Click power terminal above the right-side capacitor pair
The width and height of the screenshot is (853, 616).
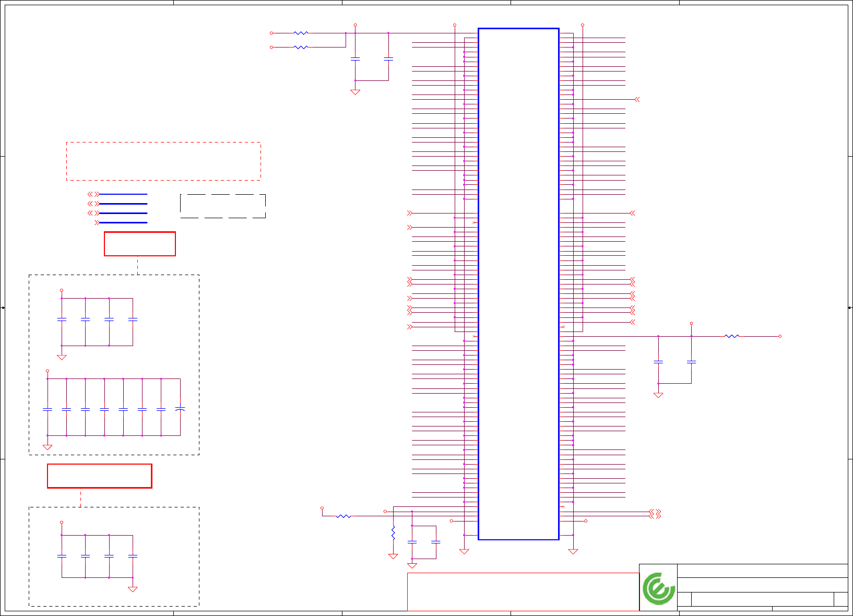tap(692, 324)
